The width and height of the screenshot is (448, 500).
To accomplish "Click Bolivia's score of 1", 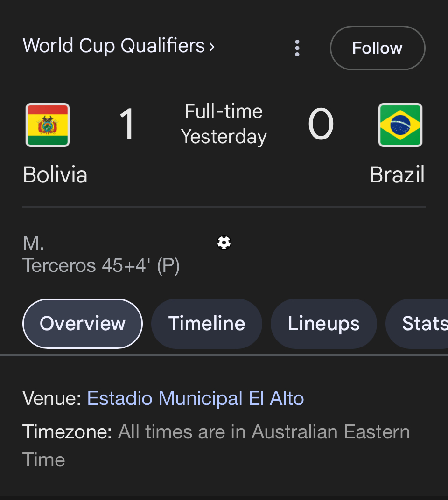I will (x=127, y=124).
